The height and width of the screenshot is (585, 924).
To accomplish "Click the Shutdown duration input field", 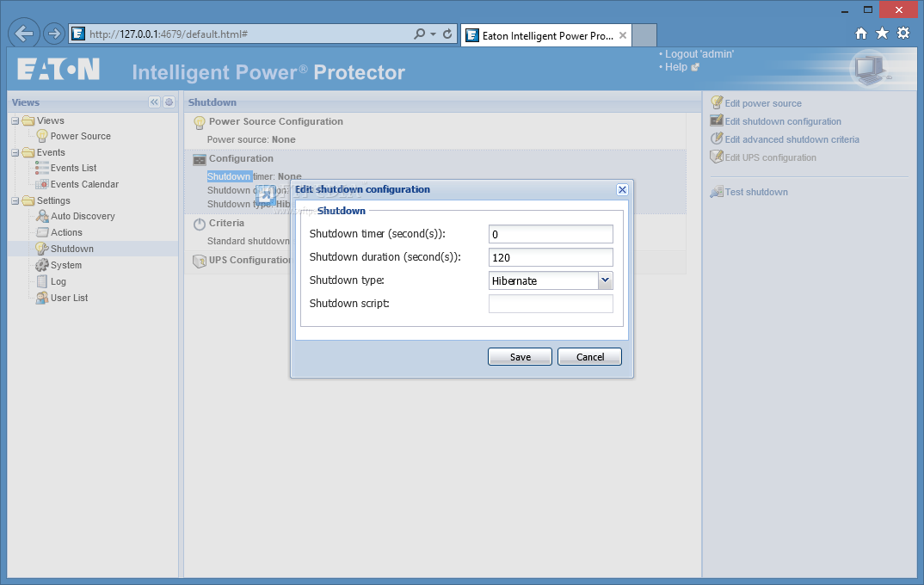I will click(x=551, y=257).
